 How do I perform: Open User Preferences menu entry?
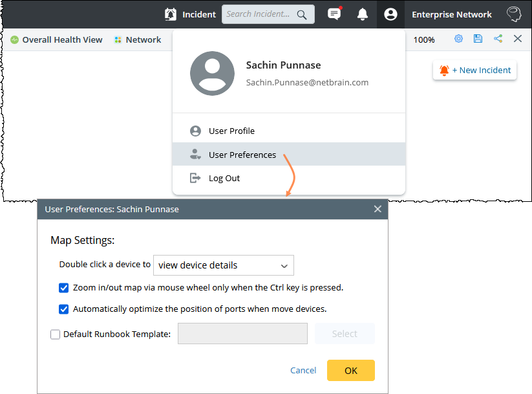pos(242,155)
